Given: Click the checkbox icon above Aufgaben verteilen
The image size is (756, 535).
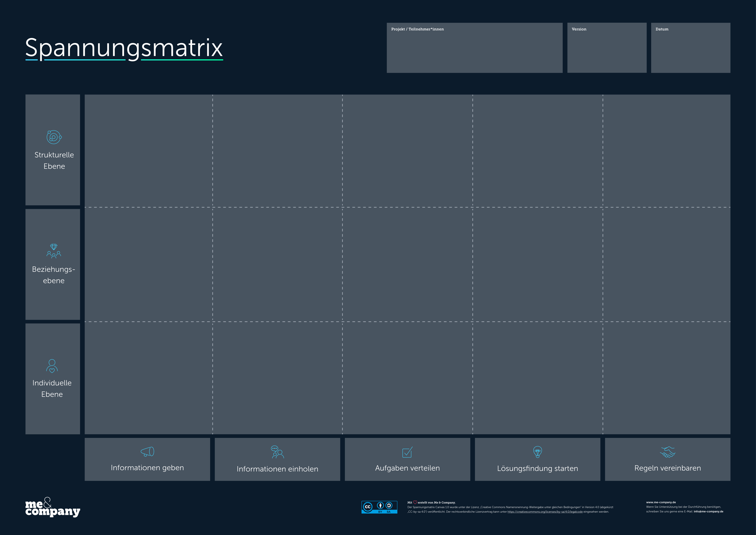Looking at the screenshot, I should tap(407, 452).
